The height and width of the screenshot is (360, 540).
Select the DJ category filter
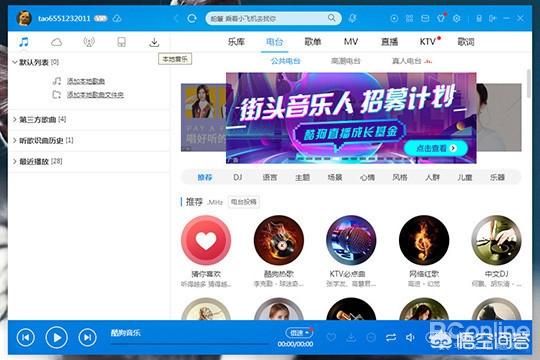[238, 177]
